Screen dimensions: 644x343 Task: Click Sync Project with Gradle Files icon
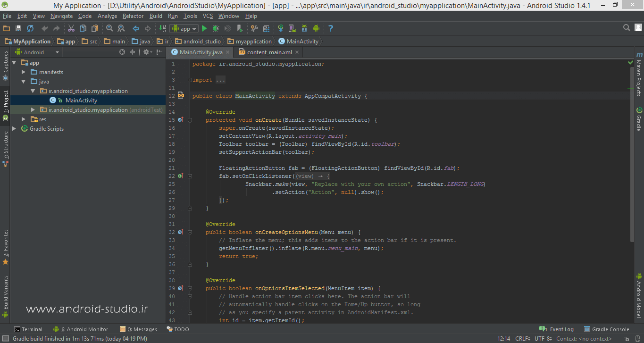pos(281,28)
